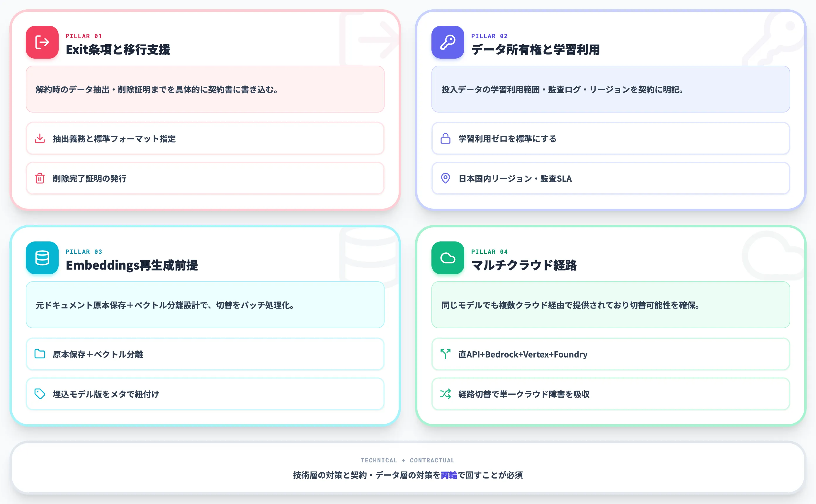Click the pink summary box about 解約時のデータ抽出
The width and height of the screenshot is (816, 504).
pos(205,89)
